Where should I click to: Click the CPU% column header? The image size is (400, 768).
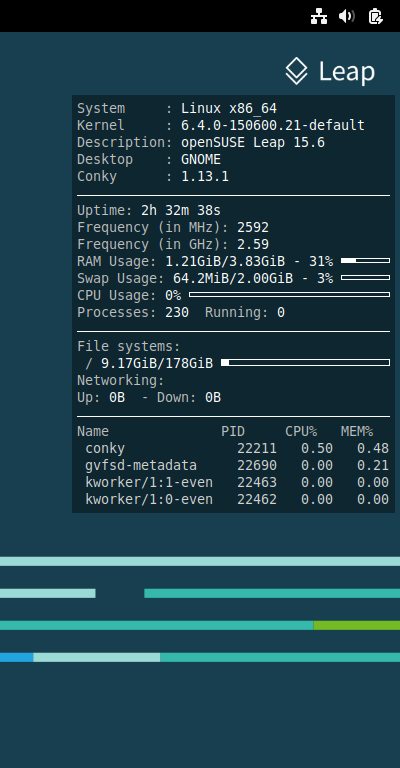(301, 432)
